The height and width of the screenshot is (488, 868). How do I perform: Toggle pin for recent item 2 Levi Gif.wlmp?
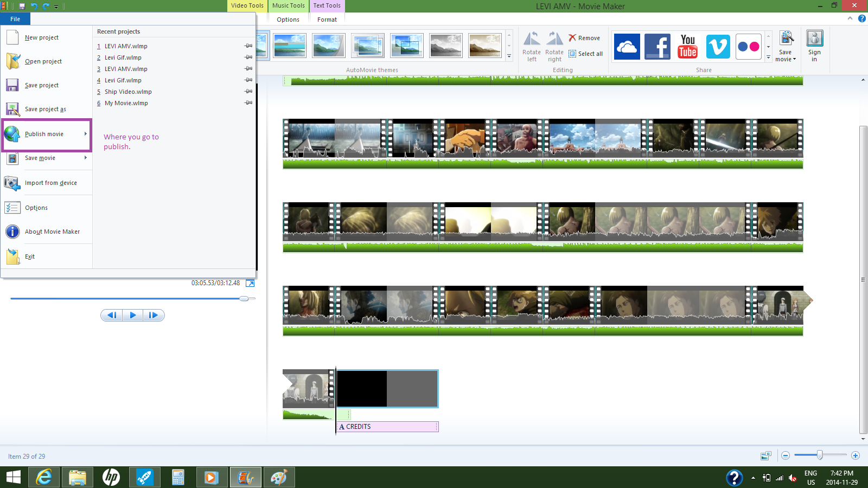click(x=248, y=57)
